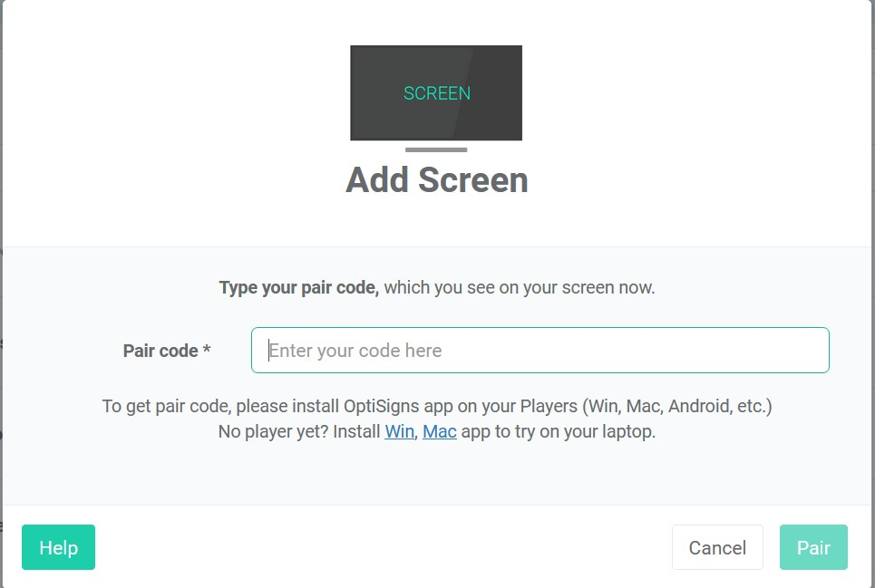Click the 'Pair code *' label

tap(166, 351)
